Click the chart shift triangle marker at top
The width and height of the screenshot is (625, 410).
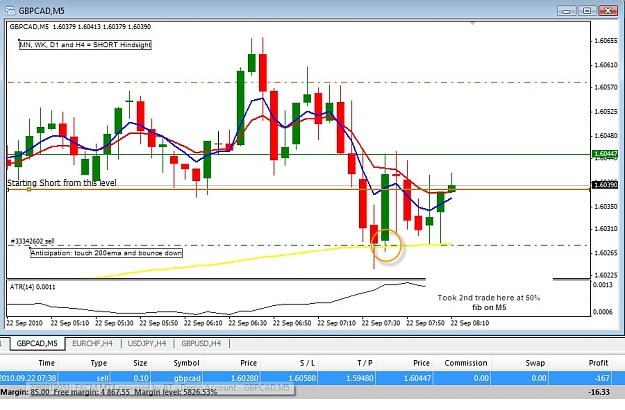click(472, 24)
